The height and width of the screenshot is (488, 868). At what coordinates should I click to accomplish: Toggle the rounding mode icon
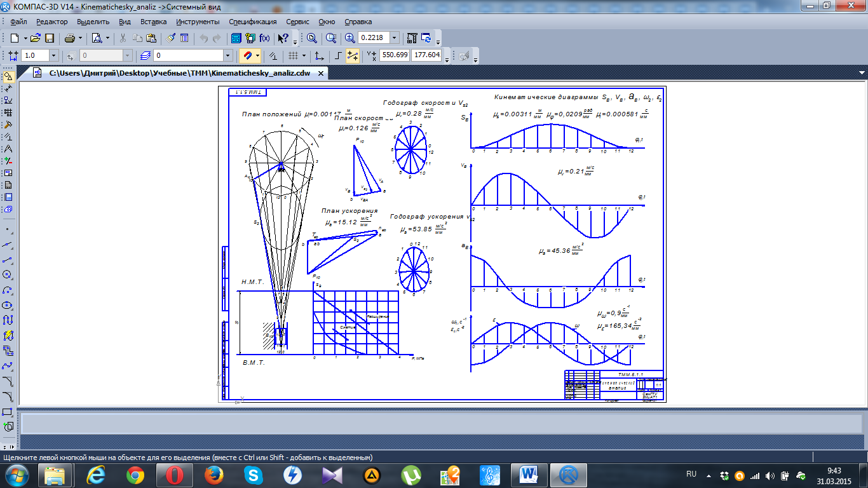tap(353, 55)
